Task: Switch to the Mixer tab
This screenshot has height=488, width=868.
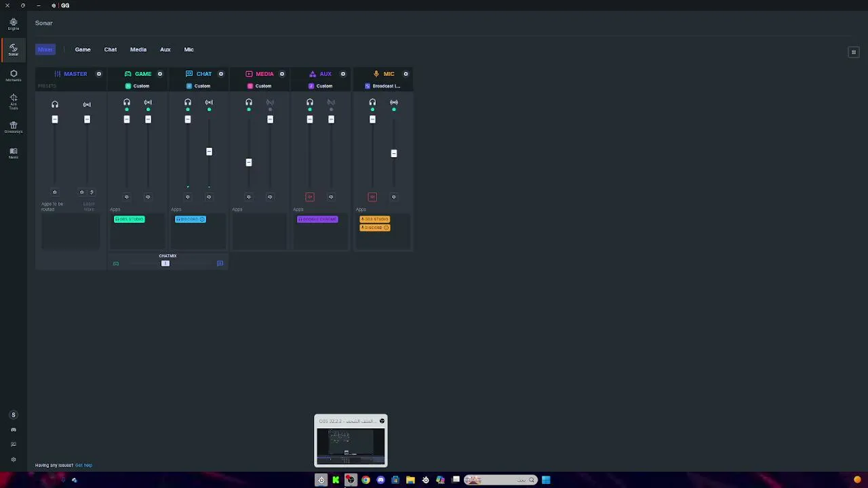Action: coord(45,49)
